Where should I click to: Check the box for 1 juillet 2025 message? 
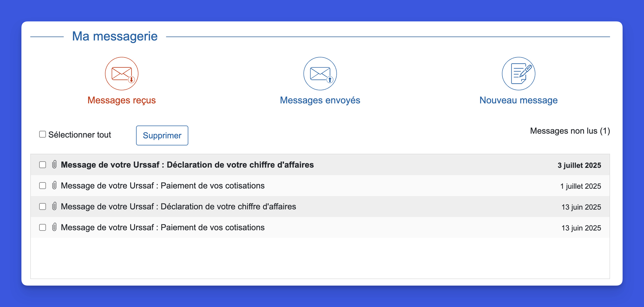(43, 186)
